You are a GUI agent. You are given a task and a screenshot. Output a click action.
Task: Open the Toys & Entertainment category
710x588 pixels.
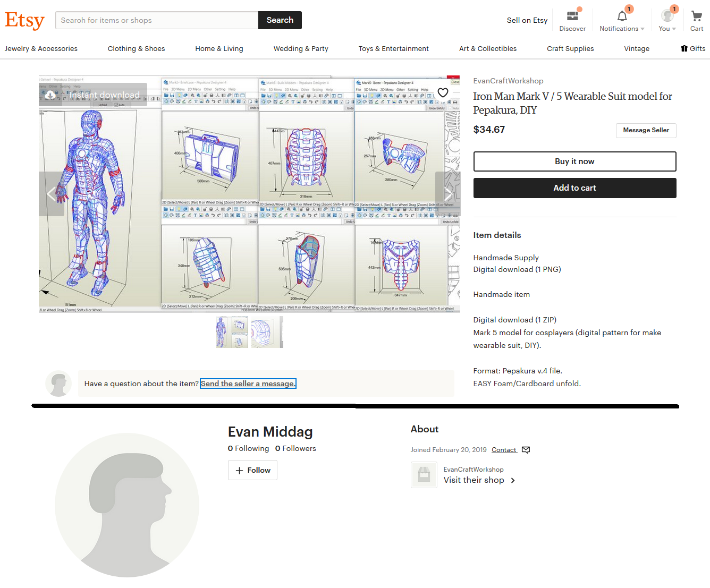tap(394, 48)
